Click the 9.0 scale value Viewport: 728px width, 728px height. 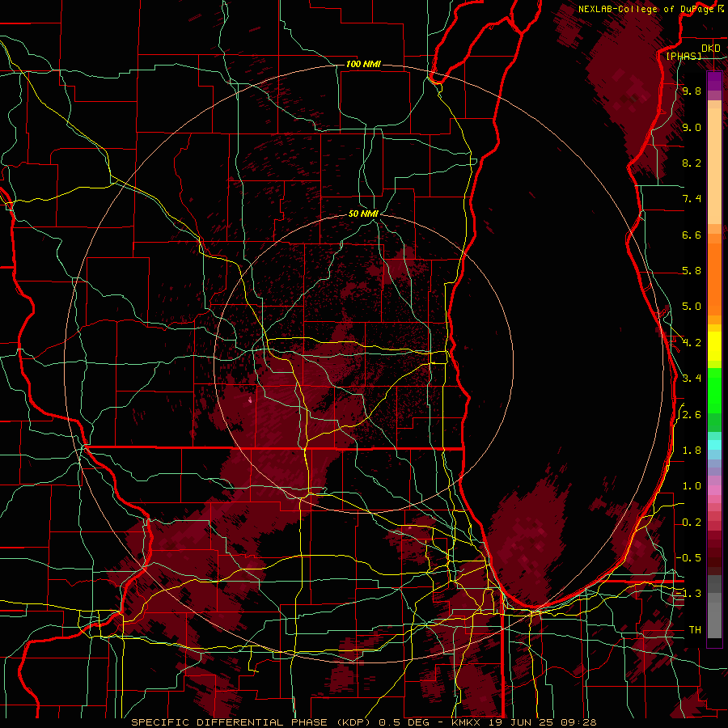pos(692,127)
